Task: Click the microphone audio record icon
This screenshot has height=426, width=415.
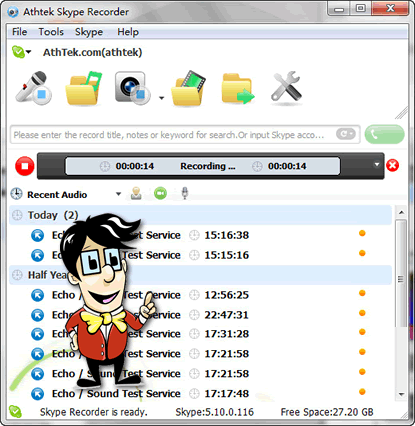Action: pos(33,88)
